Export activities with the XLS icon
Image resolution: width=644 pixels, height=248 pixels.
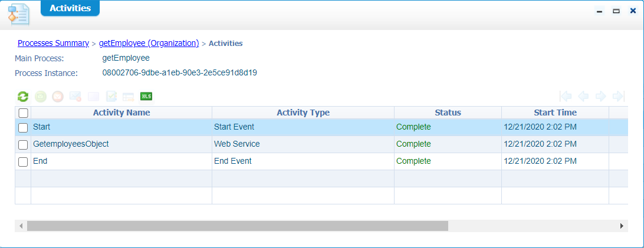[x=146, y=97]
